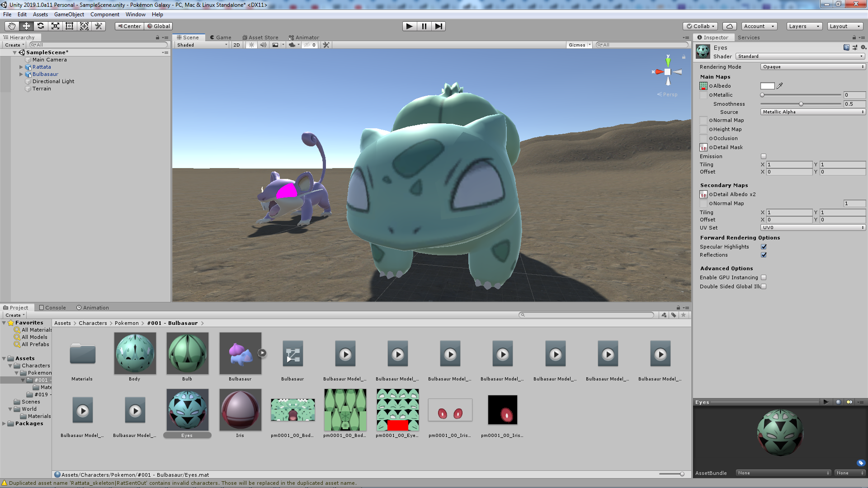Open the Eyes material preset icon
868x488 pixels.
tap(855, 47)
